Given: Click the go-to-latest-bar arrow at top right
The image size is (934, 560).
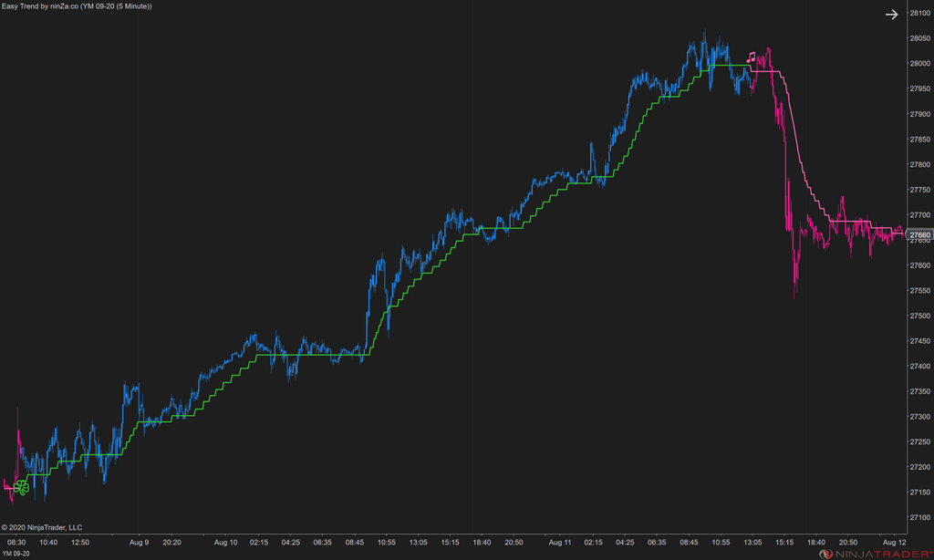Looking at the screenshot, I should (891, 15).
